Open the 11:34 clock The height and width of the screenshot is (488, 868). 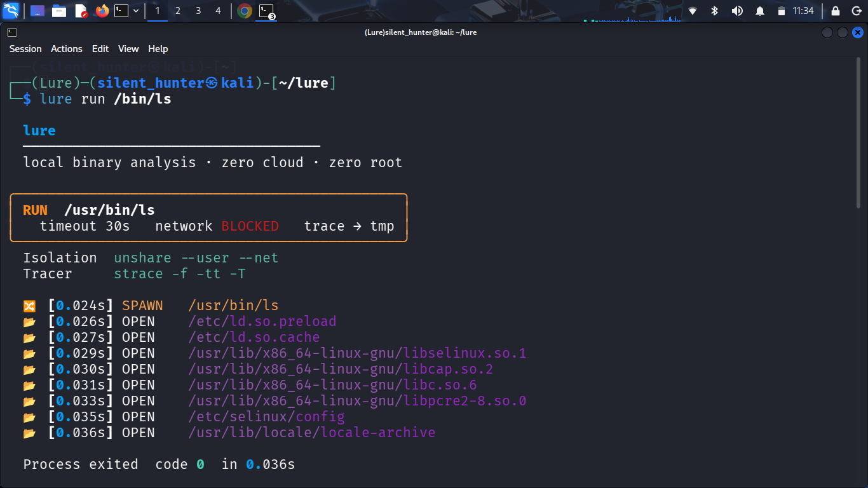coord(803,11)
